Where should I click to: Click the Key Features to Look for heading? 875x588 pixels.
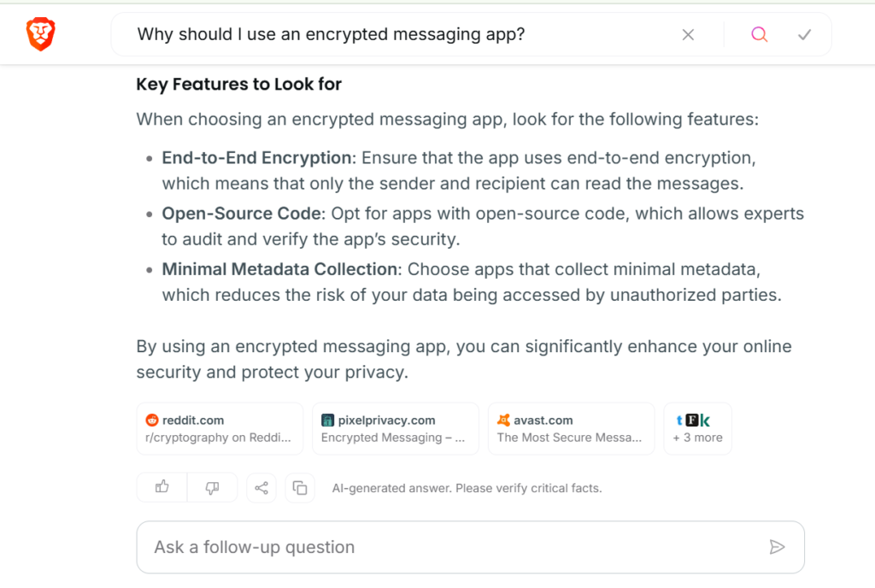(239, 85)
